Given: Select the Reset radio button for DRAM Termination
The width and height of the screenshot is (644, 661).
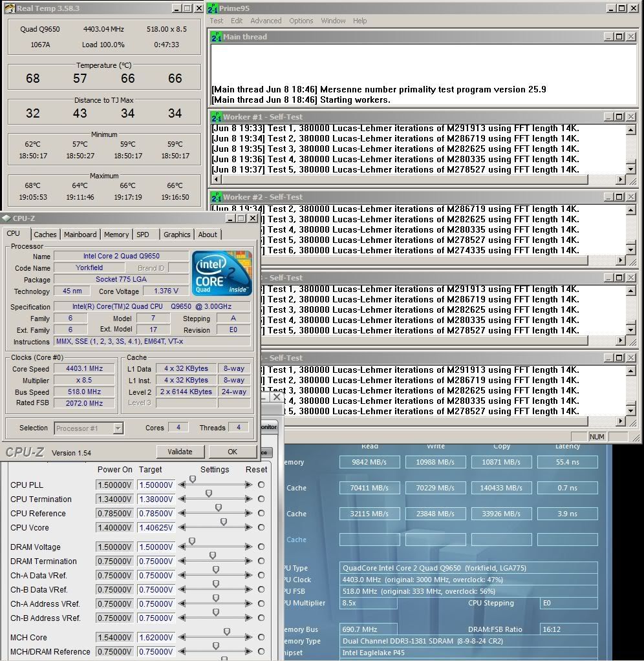Looking at the screenshot, I should [x=261, y=561].
